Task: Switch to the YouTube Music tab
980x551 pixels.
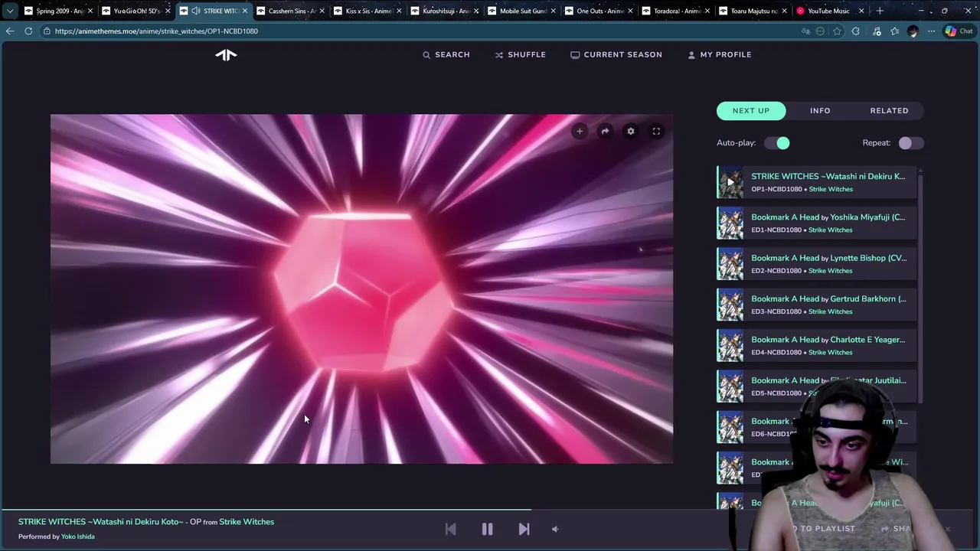Action: click(828, 11)
